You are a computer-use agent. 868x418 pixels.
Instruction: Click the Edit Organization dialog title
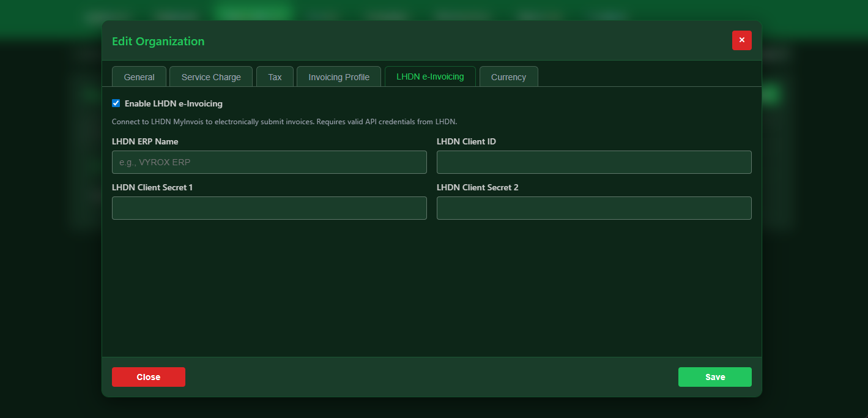pyautogui.click(x=158, y=41)
